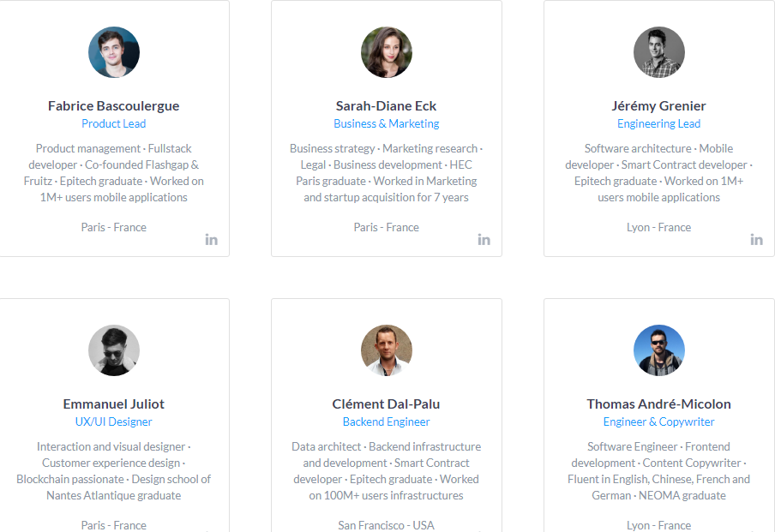Click Sarah-Diane Eck's profile photo
The image size is (775, 532).
(387, 52)
